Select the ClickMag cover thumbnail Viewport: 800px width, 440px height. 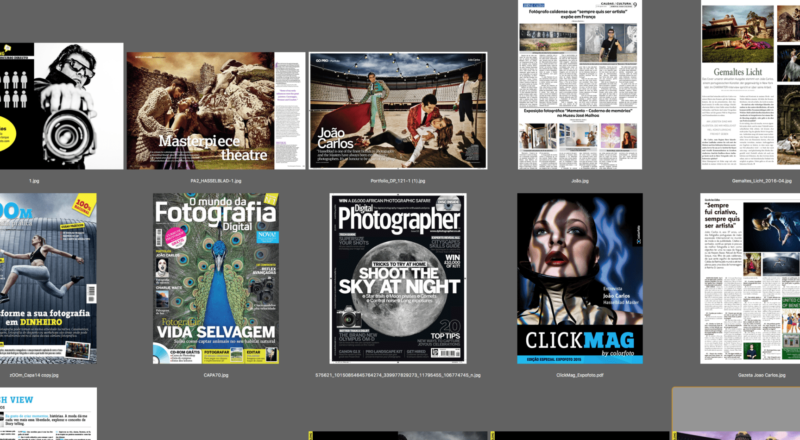(x=580, y=278)
